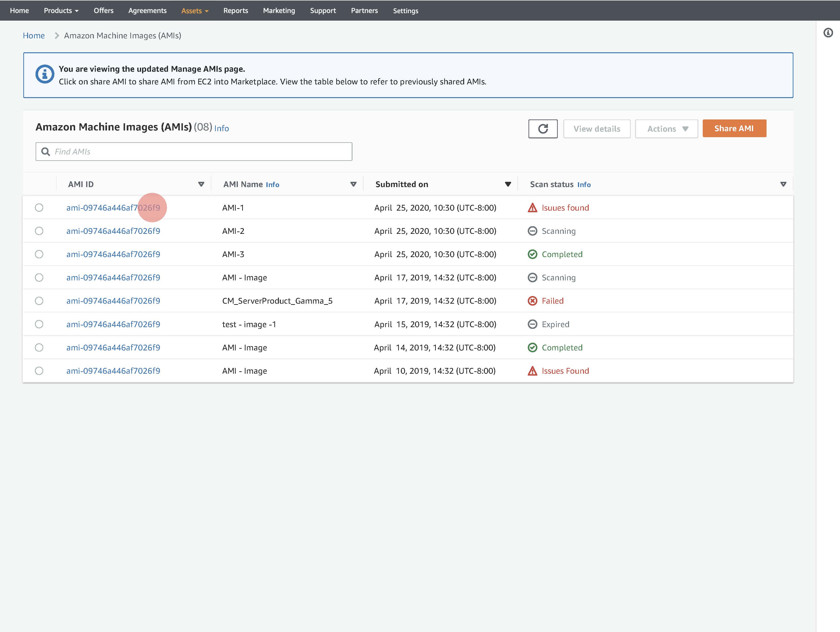Click the Share AMI button
Image resolution: width=840 pixels, height=632 pixels.
[734, 128]
